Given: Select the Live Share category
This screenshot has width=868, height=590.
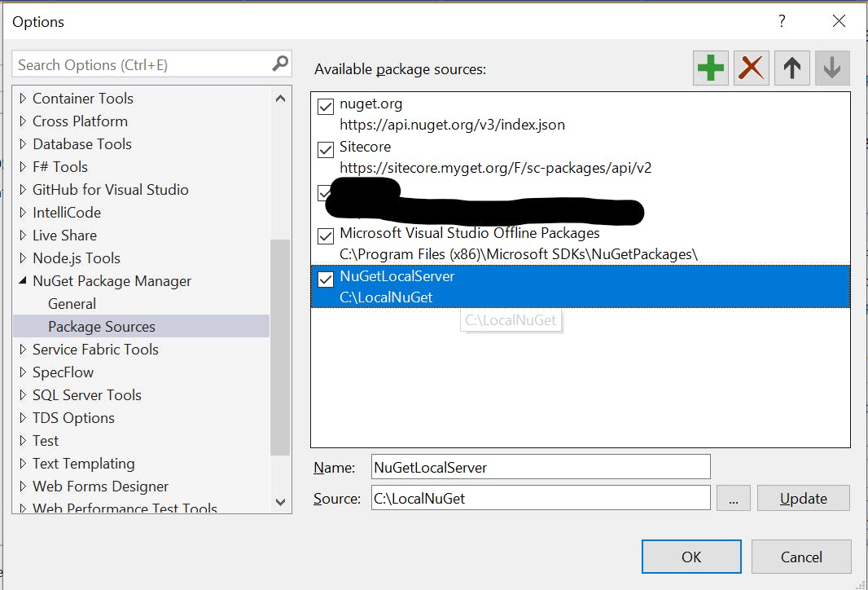Looking at the screenshot, I should tap(65, 235).
